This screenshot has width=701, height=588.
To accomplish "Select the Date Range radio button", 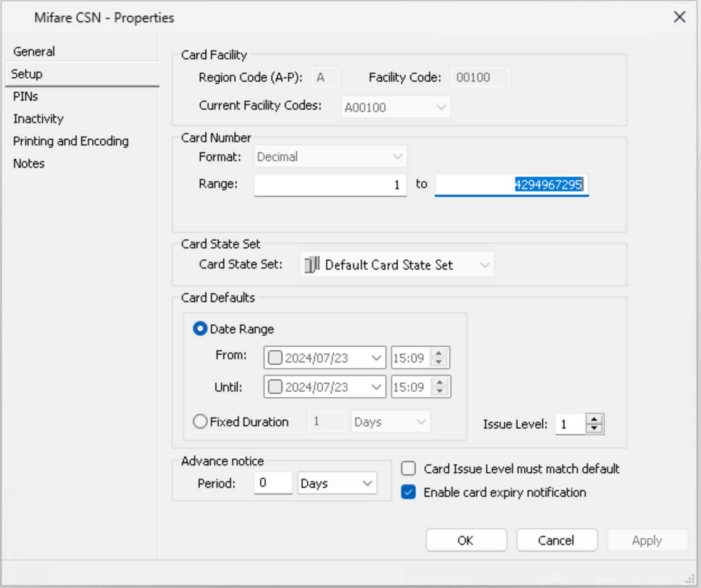I will tap(200, 328).
